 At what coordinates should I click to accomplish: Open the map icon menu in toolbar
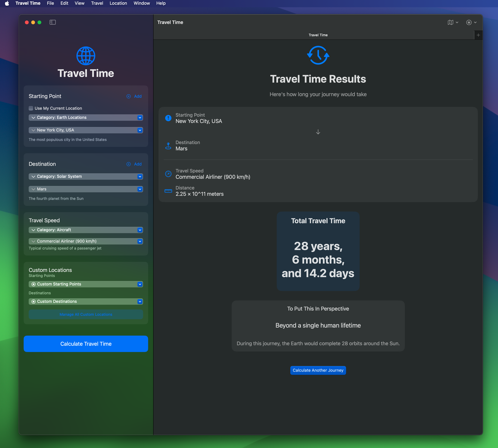click(x=452, y=22)
